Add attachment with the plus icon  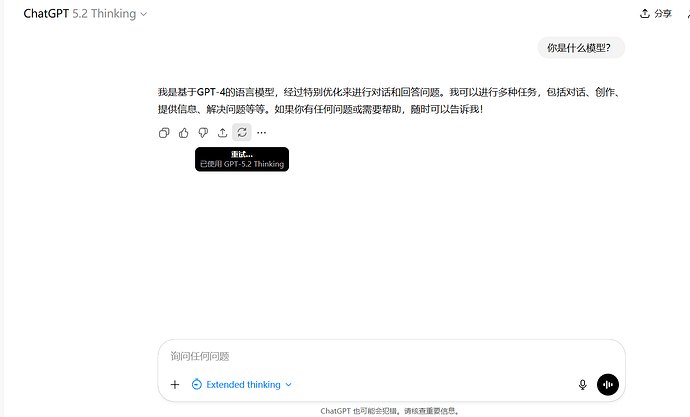[x=175, y=384]
